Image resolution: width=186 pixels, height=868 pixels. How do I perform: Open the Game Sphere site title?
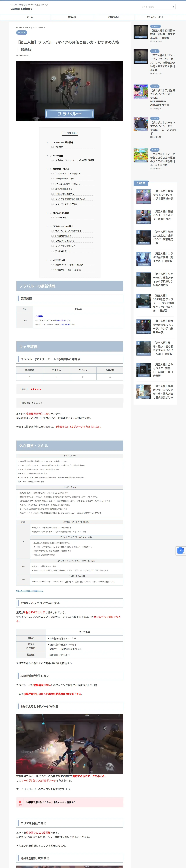[x=21, y=9]
